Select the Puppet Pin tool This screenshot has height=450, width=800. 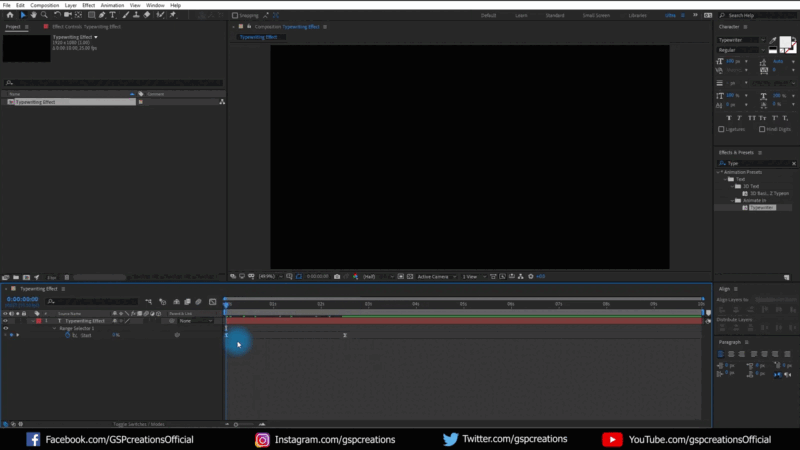pyautogui.click(x=173, y=15)
